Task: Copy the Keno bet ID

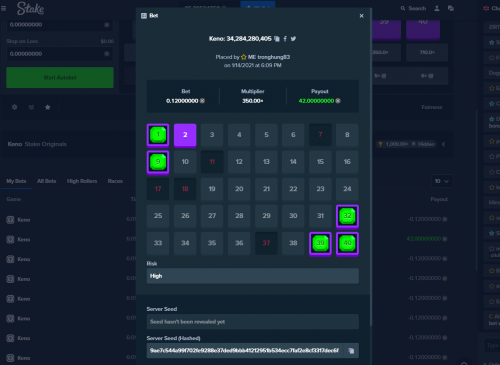Action: (x=277, y=39)
